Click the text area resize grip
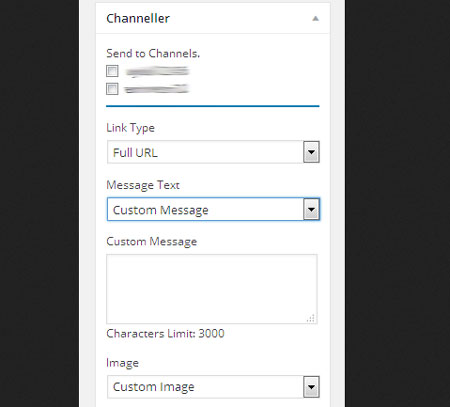Screen dimensions: 450x407 click(311, 319)
